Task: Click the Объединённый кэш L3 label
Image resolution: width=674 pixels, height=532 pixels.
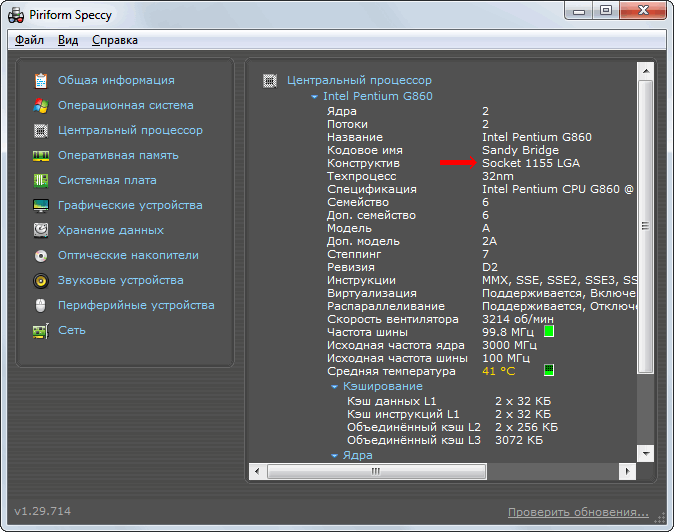Action: [x=414, y=440]
